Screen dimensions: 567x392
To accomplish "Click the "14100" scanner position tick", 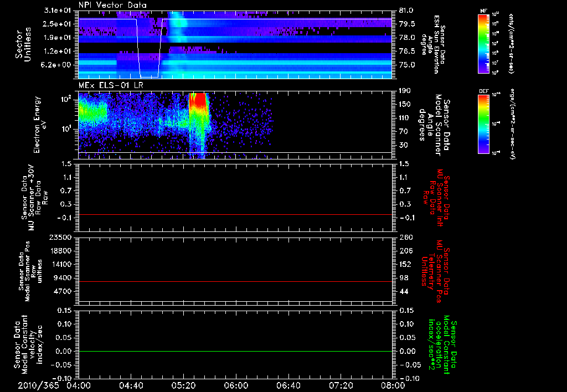I will 62,264.
